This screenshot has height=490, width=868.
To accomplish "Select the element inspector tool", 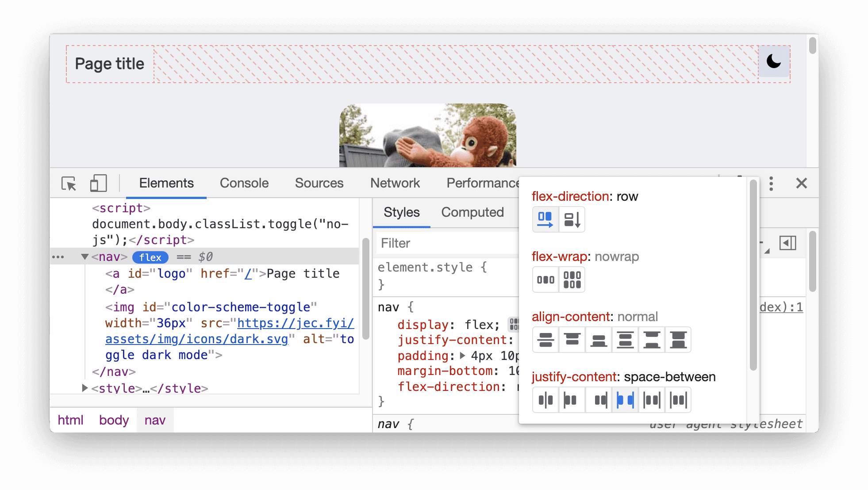I will (69, 183).
